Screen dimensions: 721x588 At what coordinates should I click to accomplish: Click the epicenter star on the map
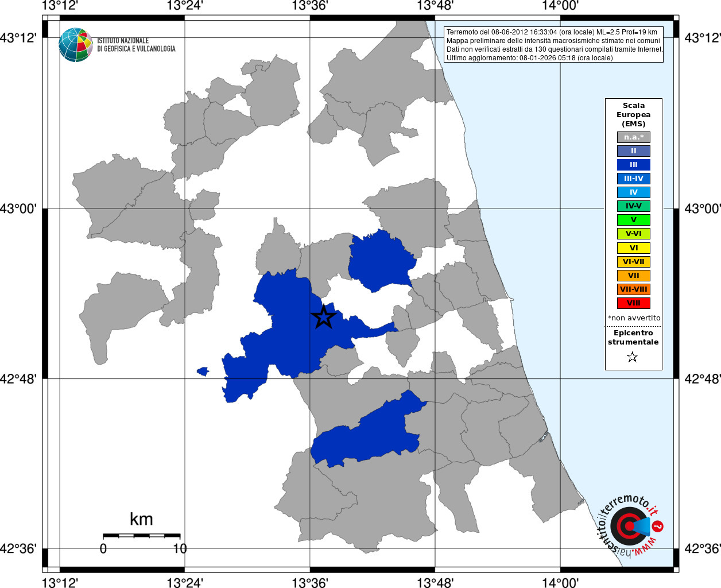[x=324, y=316]
